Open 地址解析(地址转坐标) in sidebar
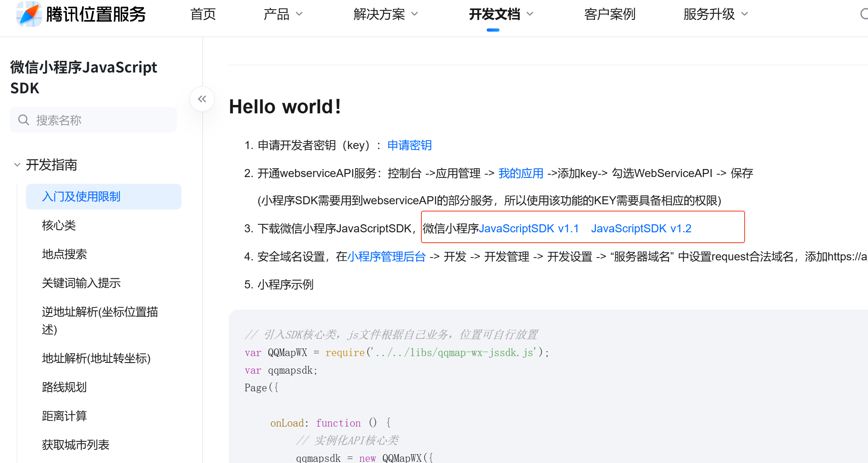This screenshot has width=868, height=463. point(96,358)
